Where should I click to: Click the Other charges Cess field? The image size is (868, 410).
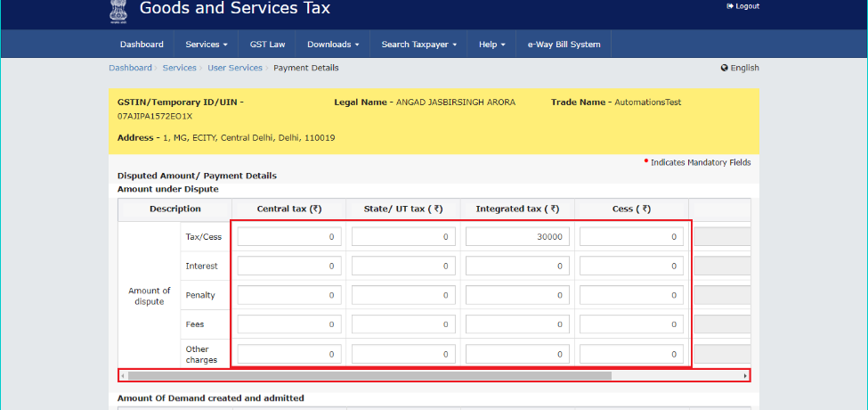631,354
